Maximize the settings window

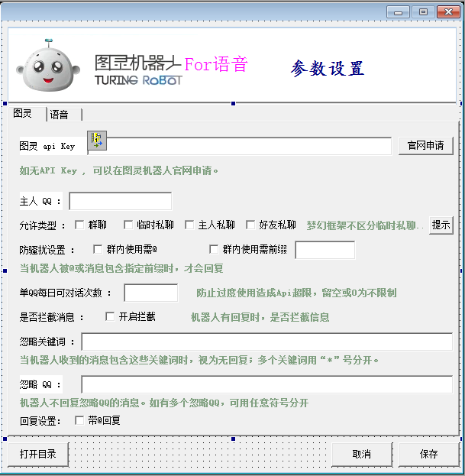coord(423,12)
